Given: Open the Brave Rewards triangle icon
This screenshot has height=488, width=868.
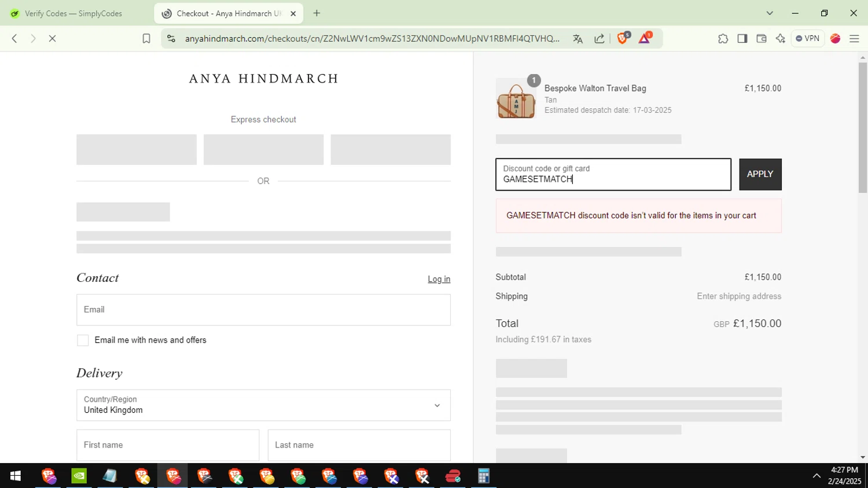Looking at the screenshot, I should pyautogui.click(x=645, y=38).
